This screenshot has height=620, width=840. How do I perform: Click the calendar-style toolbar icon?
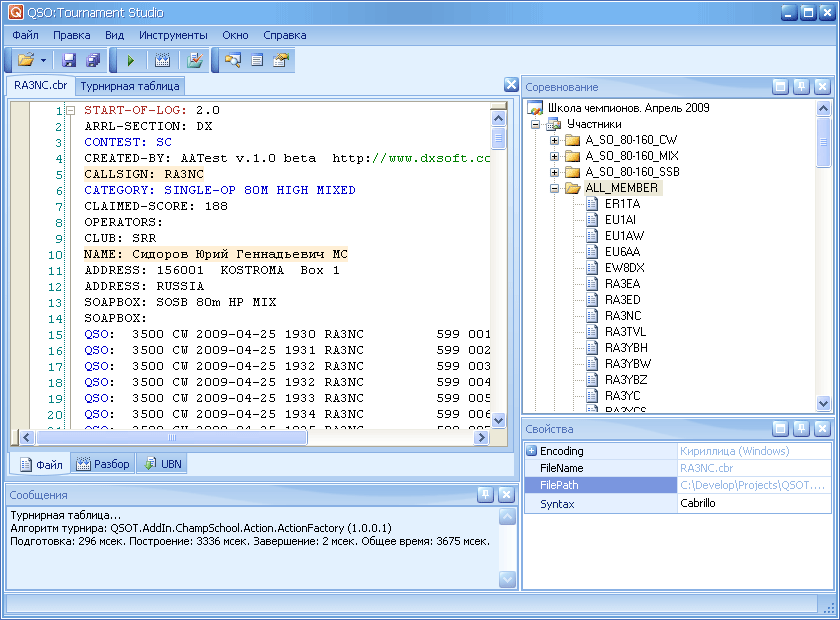[x=162, y=61]
